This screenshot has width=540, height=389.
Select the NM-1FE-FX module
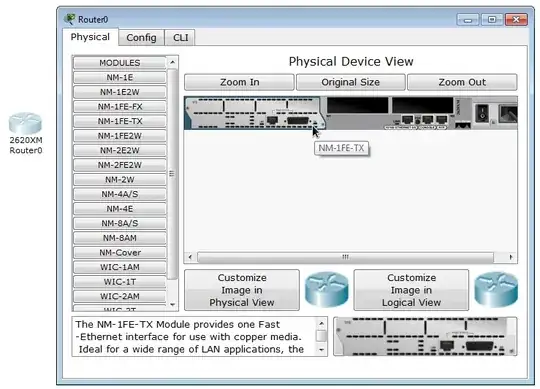[x=120, y=107]
